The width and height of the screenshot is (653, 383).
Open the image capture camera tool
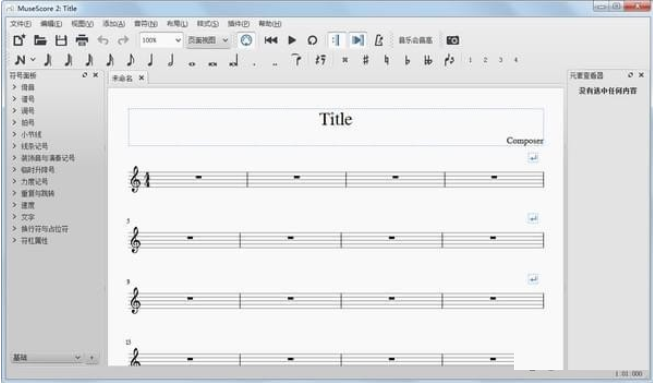[x=453, y=40]
